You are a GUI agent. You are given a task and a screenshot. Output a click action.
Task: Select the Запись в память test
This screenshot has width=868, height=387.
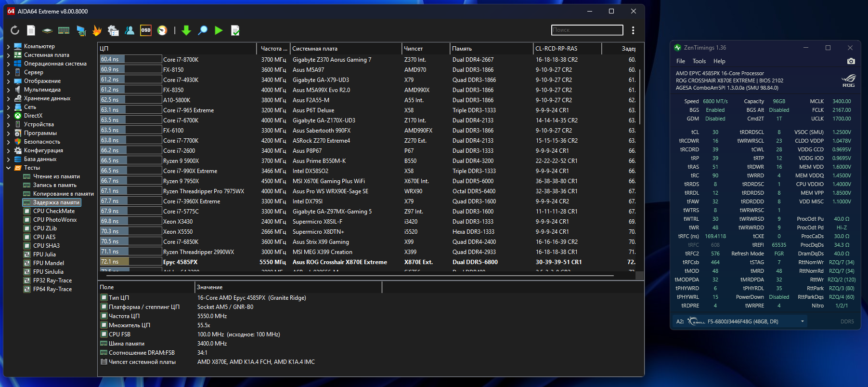point(55,185)
